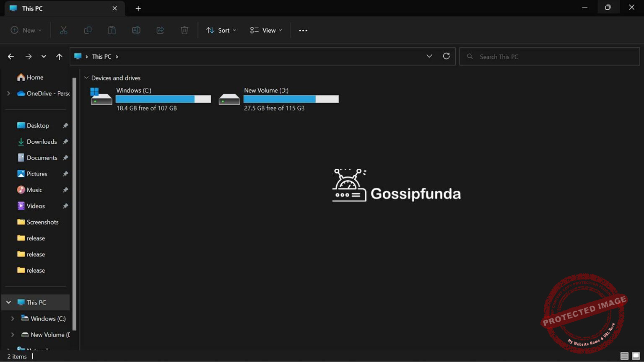Share via the share toolbar icon
Screen dimensions: 644x362
[x=160, y=30]
